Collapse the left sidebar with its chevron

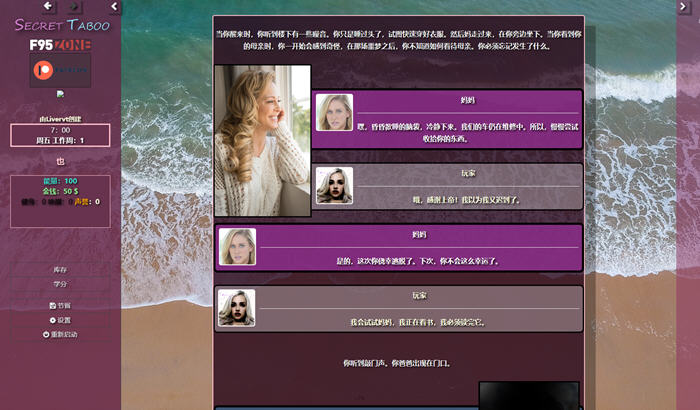click(114, 7)
